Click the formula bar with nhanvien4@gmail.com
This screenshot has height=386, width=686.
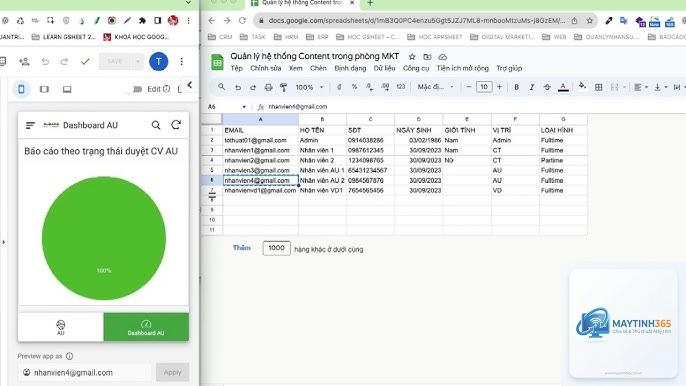click(472, 107)
